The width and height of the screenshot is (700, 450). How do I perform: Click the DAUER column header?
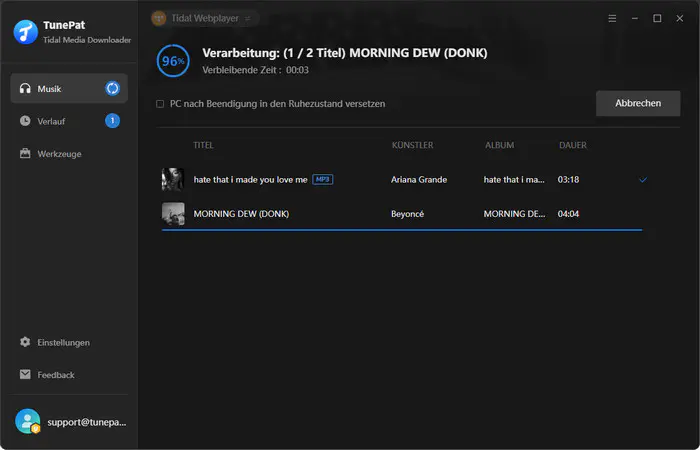click(x=573, y=145)
